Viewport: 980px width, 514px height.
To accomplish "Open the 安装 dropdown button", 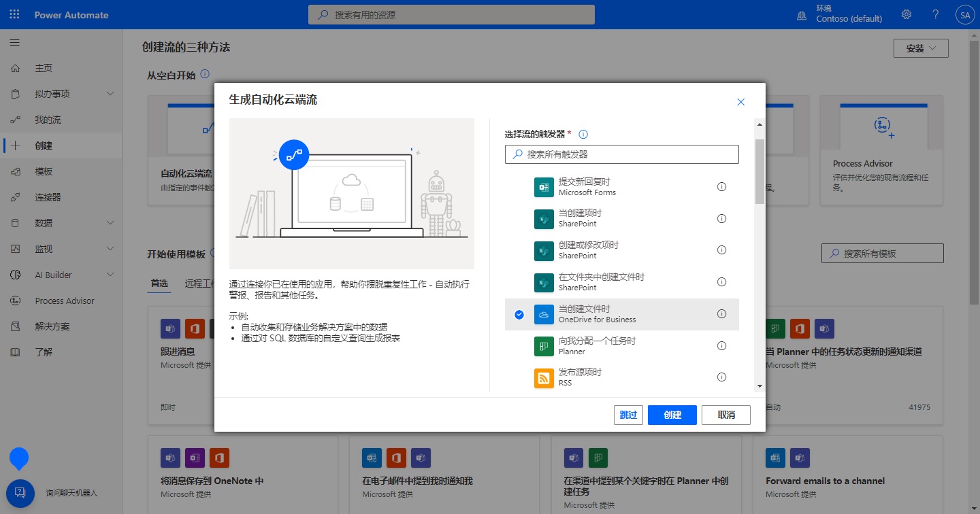I will click(x=921, y=48).
